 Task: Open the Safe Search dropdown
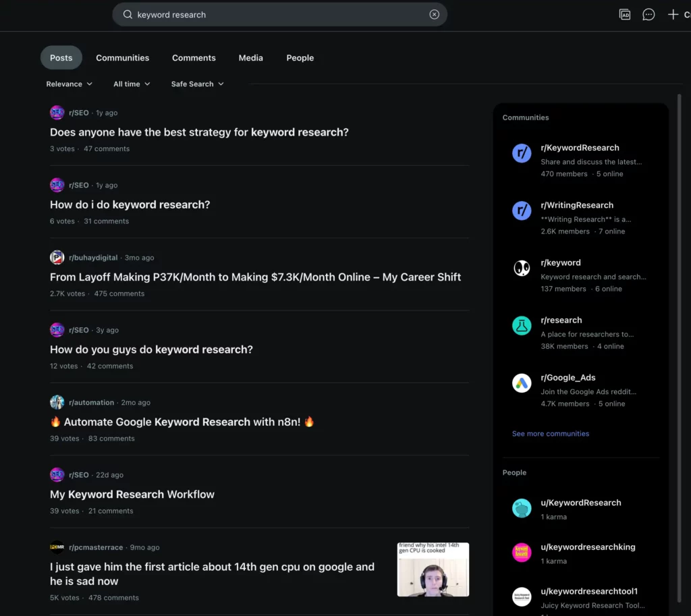pos(197,84)
